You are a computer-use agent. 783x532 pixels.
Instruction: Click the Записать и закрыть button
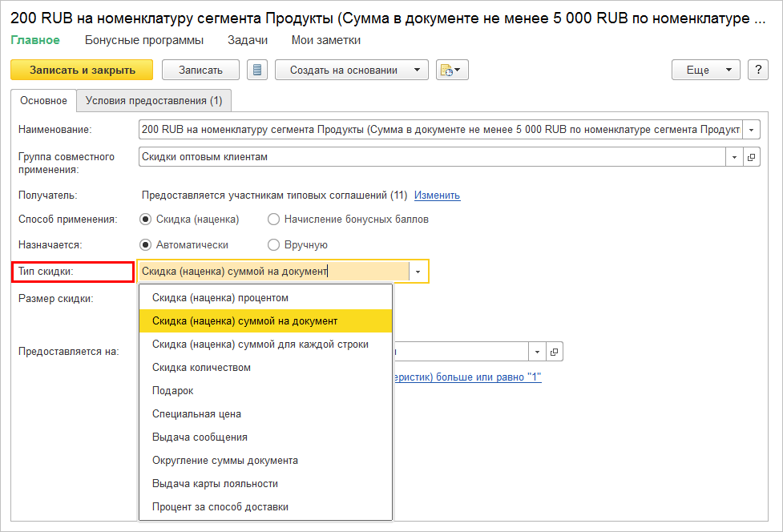pyautogui.click(x=83, y=70)
